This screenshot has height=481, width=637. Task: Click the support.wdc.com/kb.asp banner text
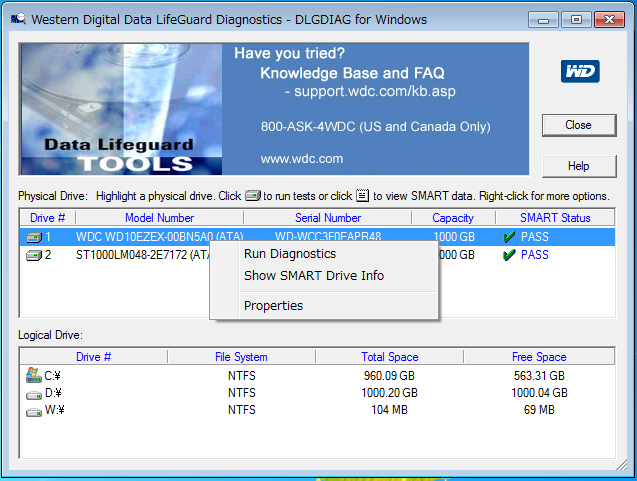375,91
